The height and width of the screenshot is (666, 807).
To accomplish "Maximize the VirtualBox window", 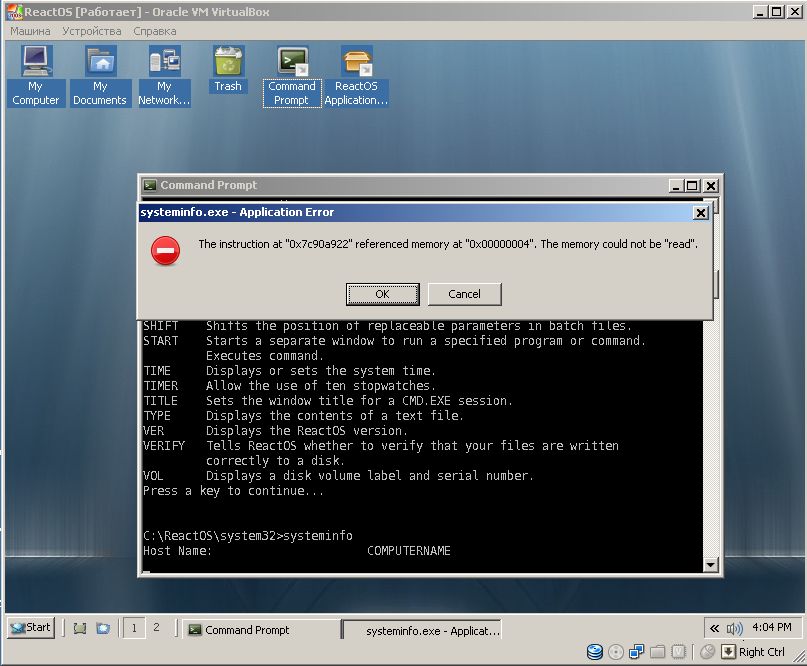I will click(777, 11).
